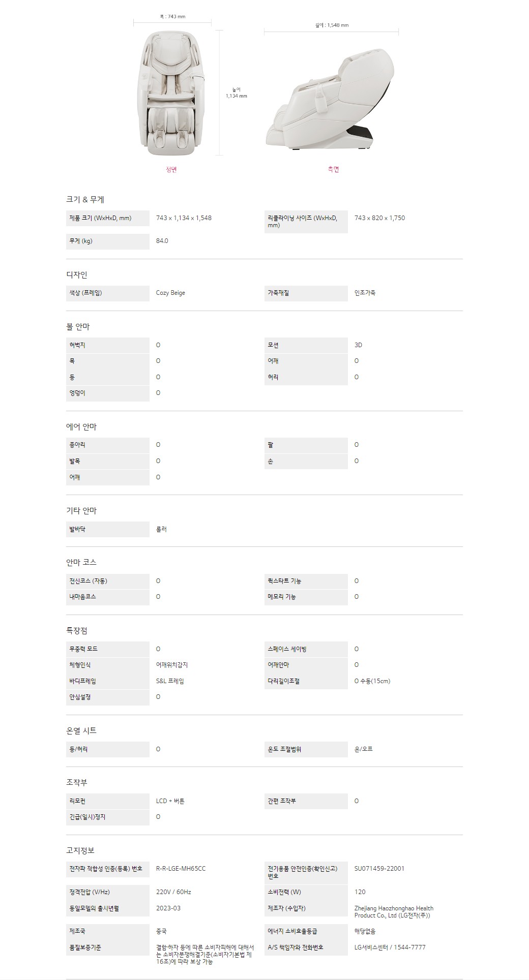The height and width of the screenshot is (980, 529).
Task: Click the side view massage chair image
Action: pyautogui.click(x=331, y=99)
